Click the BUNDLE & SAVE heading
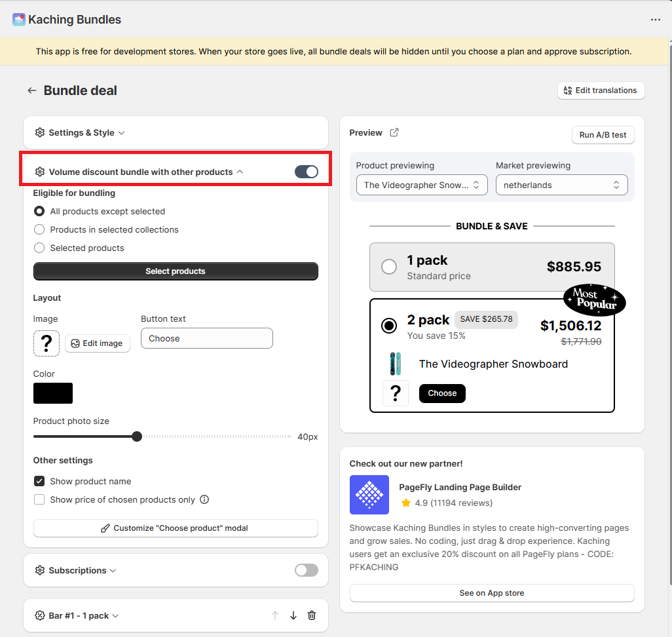672x637 pixels. pos(492,226)
